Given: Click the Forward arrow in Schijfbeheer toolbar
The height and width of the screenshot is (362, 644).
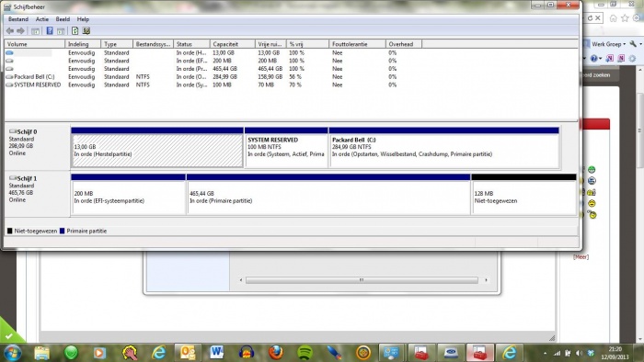Looking at the screenshot, I should pos(20,30).
